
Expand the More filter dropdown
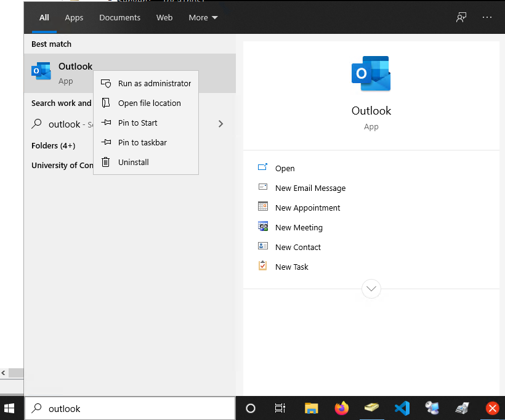pos(203,17)
